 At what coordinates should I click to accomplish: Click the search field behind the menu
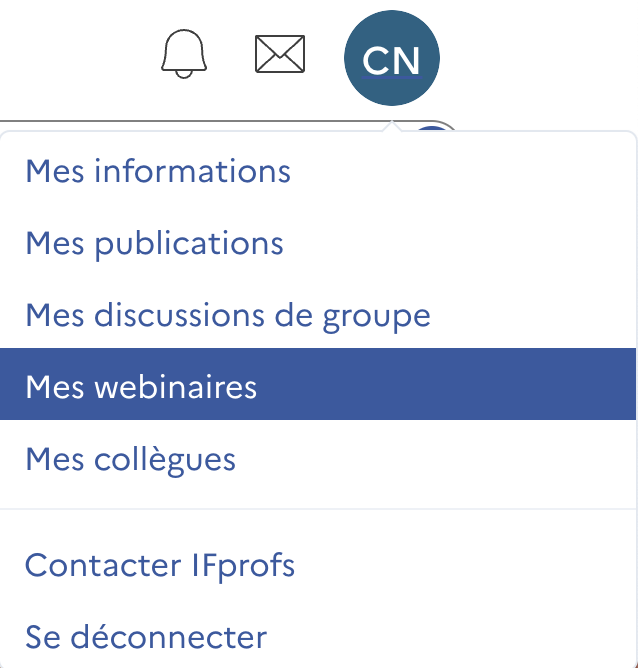200,125
